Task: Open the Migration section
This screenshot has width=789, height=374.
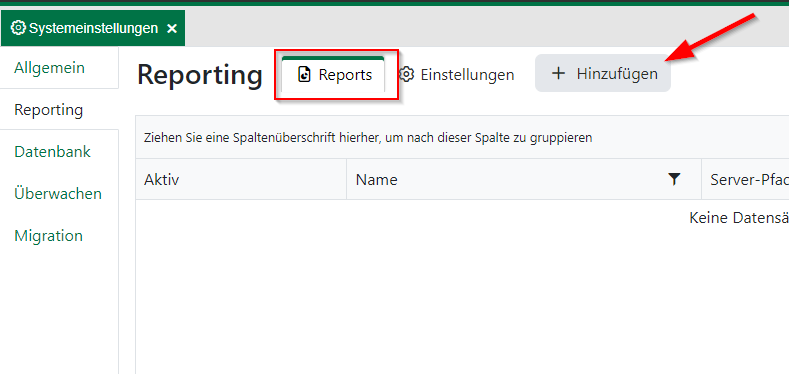Action: click(48, 236)
